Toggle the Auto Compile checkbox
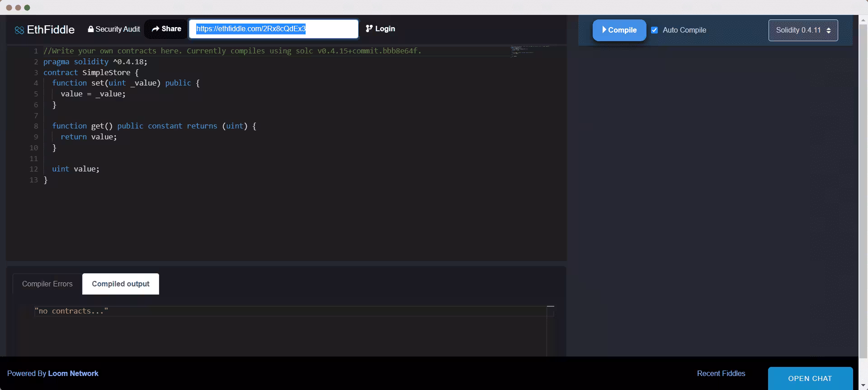Screen dimensions: 868x390 (654, 30)
